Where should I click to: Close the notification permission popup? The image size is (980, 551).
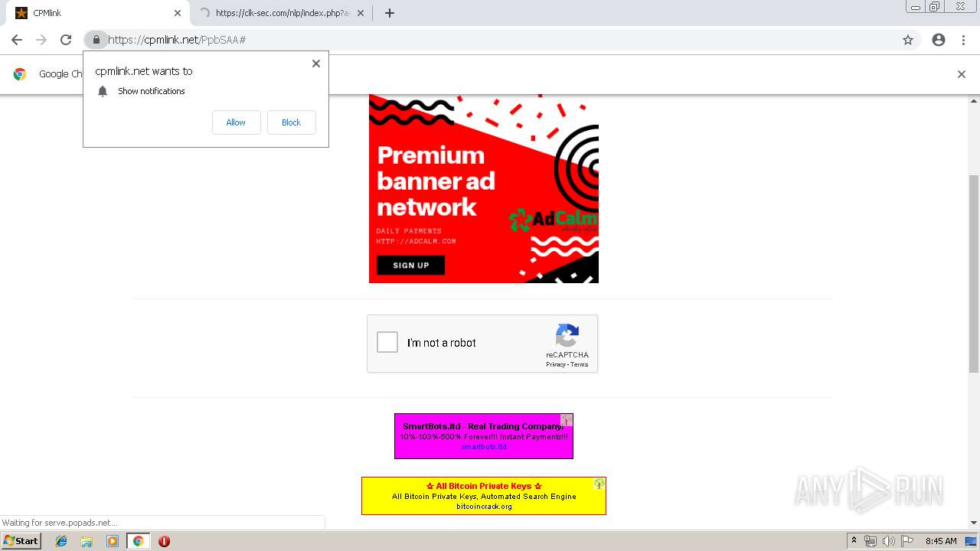coord(315,64)
